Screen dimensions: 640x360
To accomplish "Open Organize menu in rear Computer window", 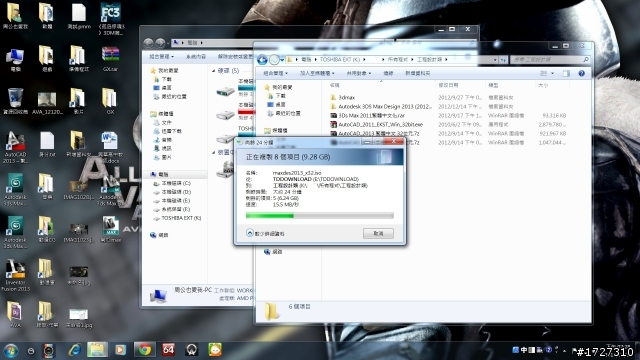I will tap(162, 56).
